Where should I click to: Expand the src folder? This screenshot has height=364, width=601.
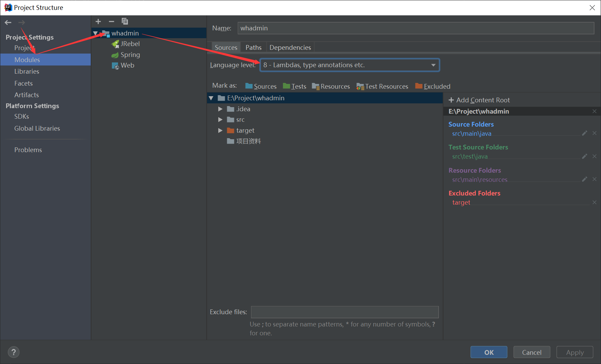pyautogui.click(x=220, y=119)
